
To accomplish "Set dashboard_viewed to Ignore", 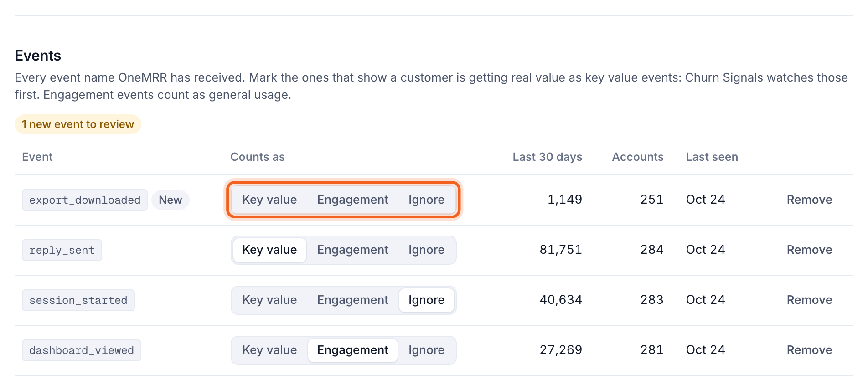I will point(426,350).
